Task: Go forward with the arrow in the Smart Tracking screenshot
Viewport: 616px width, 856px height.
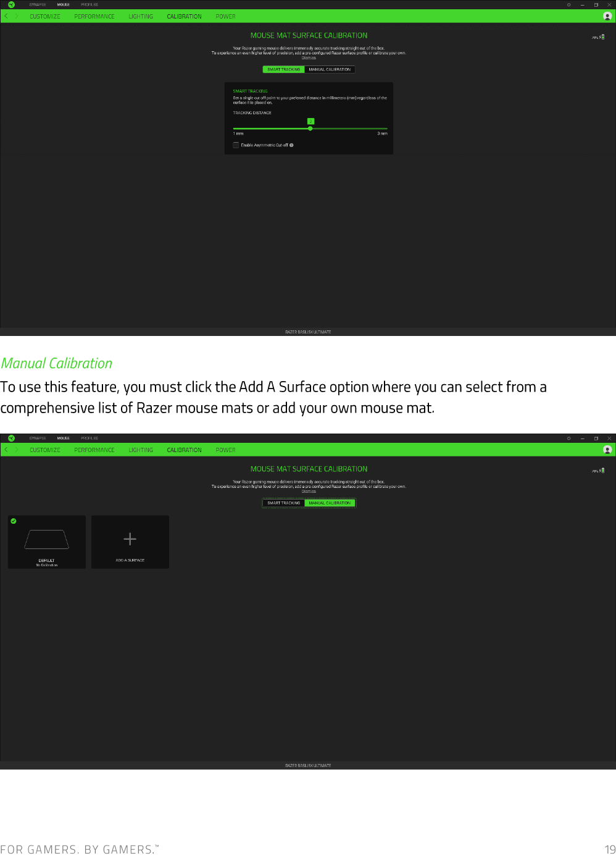Action: [17, 17]
